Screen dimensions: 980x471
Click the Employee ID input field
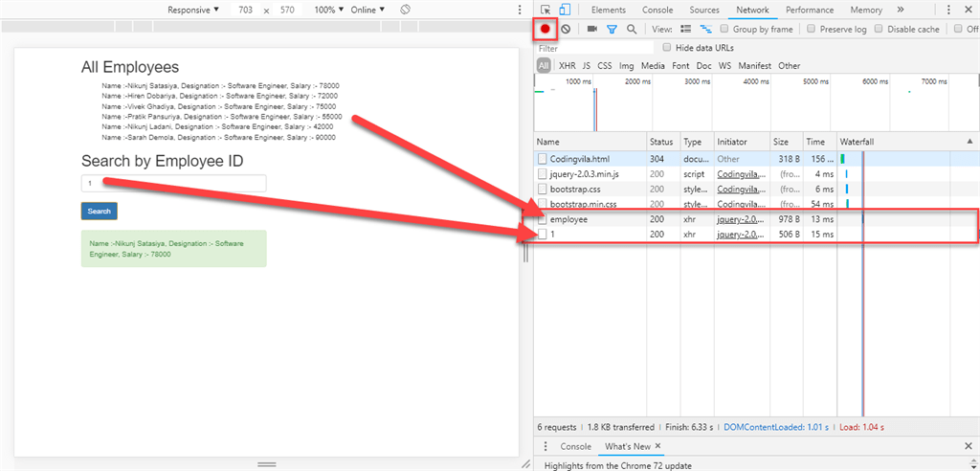[x=174, y=183]
